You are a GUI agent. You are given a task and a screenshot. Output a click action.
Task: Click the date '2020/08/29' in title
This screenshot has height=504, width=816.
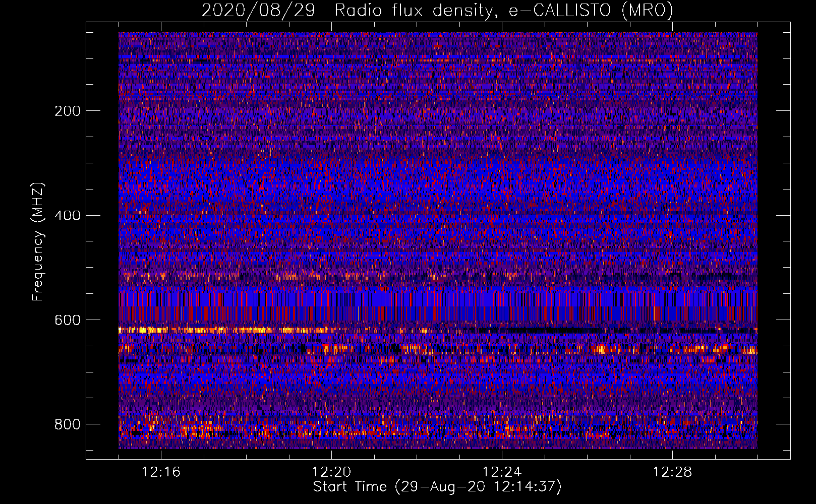[x=258, y=11]
